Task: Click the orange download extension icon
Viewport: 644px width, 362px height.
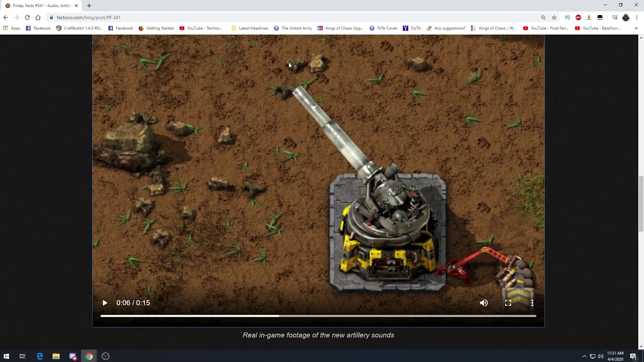Action: [589, 17]
